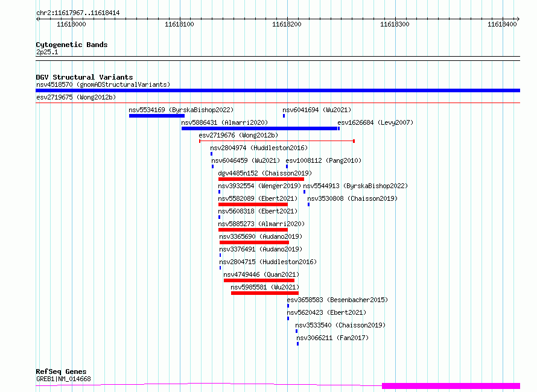Click the blue bar of nsv4518570

tap(278, 90)
